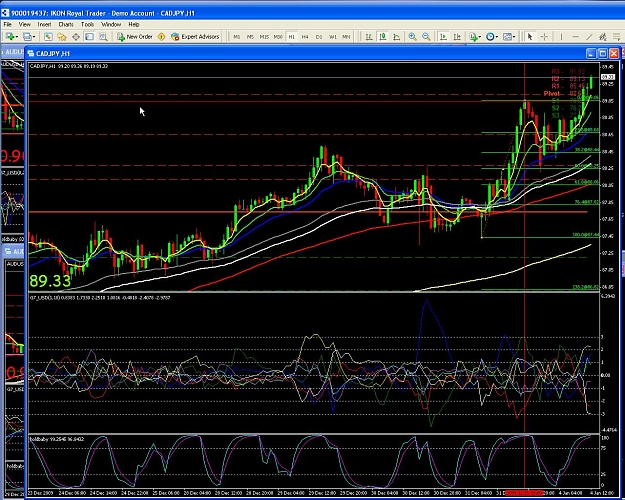Expand the Indicators dropdown arrow
The width and height of the screenshot is (625, 500).
[480, 37]
